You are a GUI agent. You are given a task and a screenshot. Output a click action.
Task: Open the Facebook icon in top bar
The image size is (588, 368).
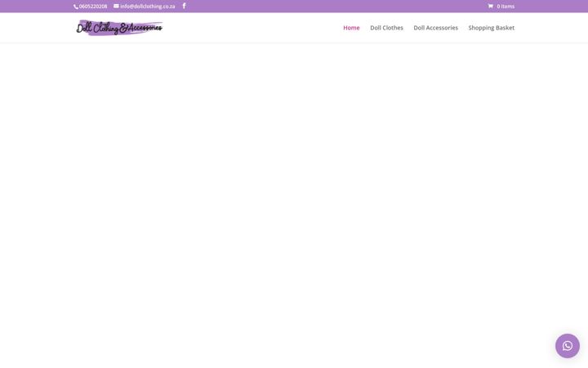click(184, 6)
